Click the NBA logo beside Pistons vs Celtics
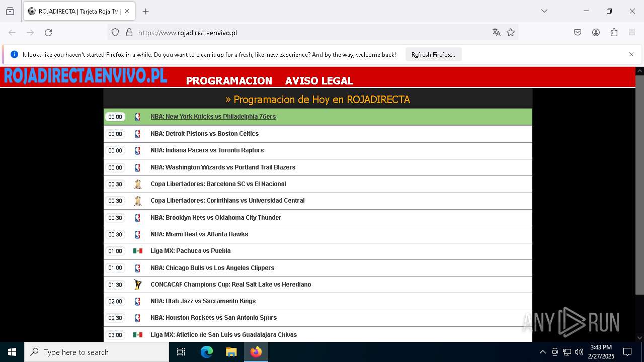The image size is (644, 362). [137, 134]
